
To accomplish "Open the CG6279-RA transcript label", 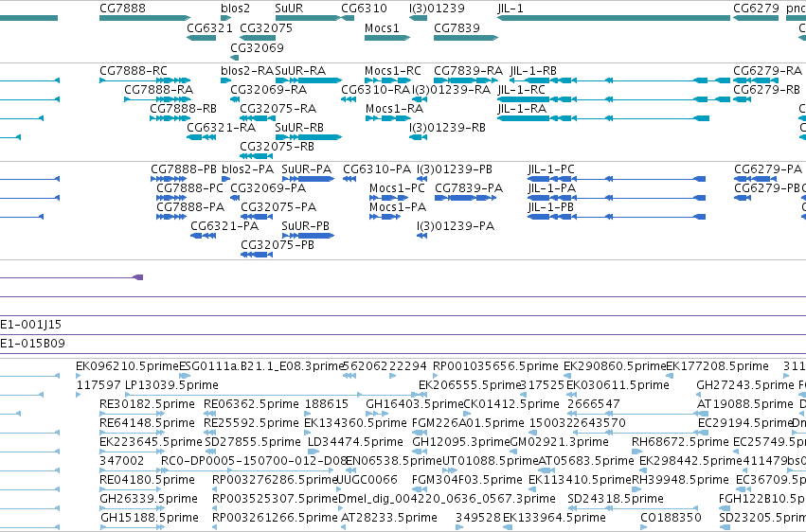I will point(767,70).
